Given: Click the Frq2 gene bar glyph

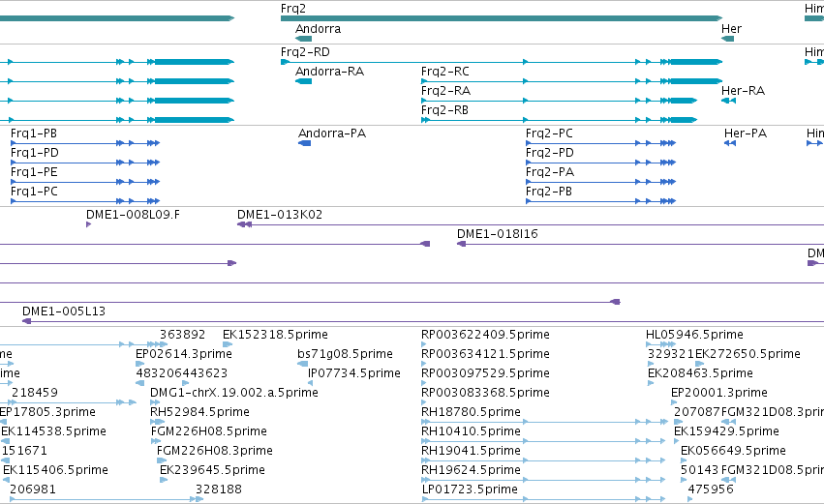Looking at the screenshot, I should coord(502,18).
